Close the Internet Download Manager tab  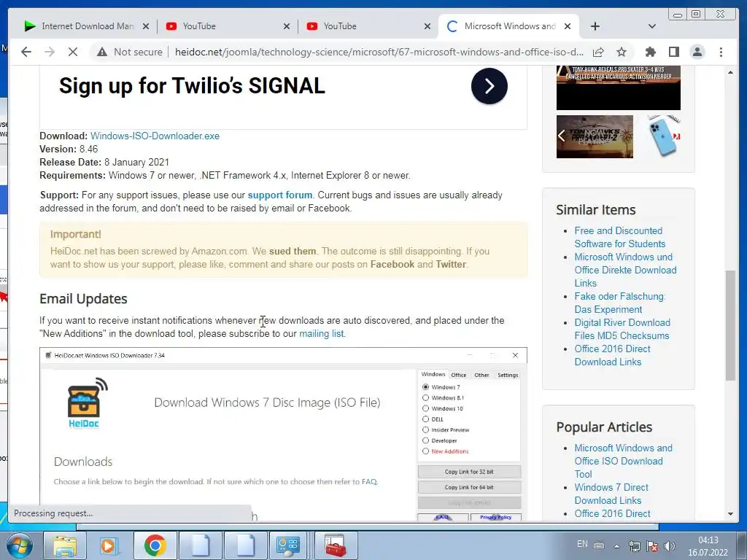[x=146, y=27]
